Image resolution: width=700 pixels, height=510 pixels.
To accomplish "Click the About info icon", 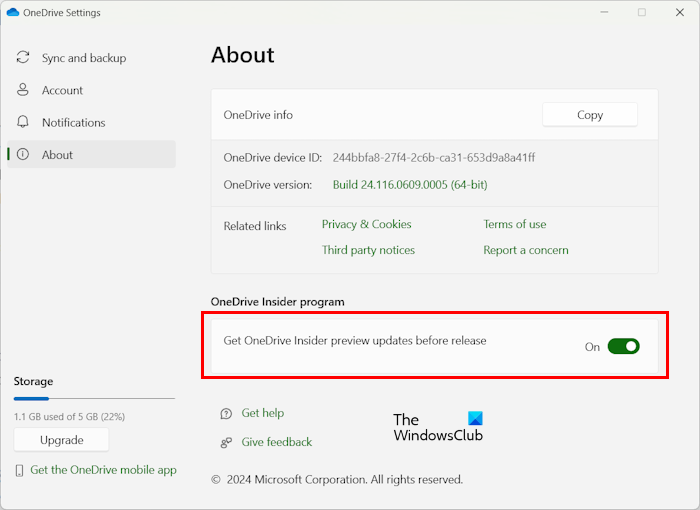I will pos(23,155).
